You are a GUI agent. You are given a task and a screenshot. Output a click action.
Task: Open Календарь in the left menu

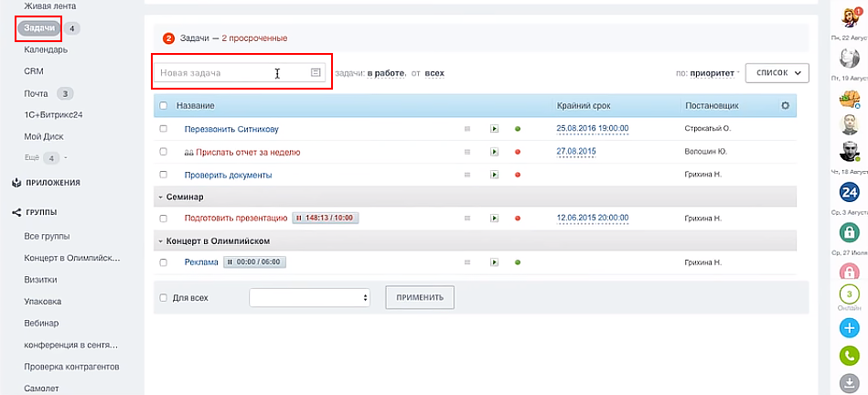[x=46, y=49]
